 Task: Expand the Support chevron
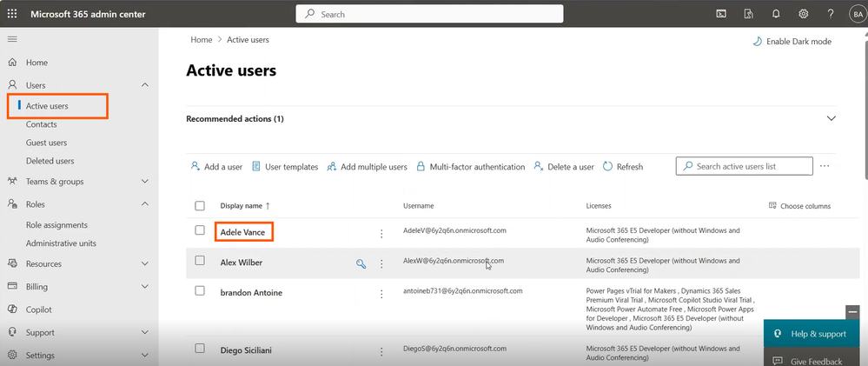click(145, 332)
